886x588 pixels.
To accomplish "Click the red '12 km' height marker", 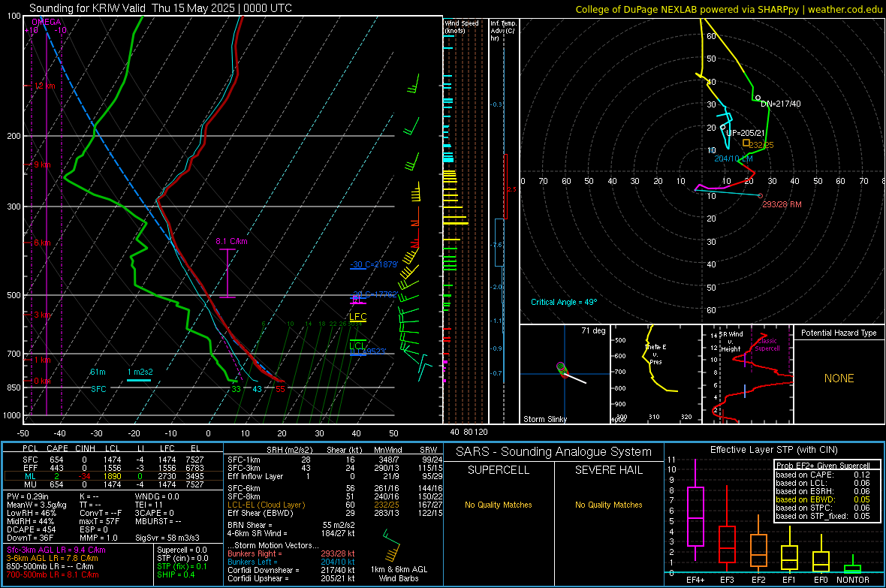I will [44, 86].
